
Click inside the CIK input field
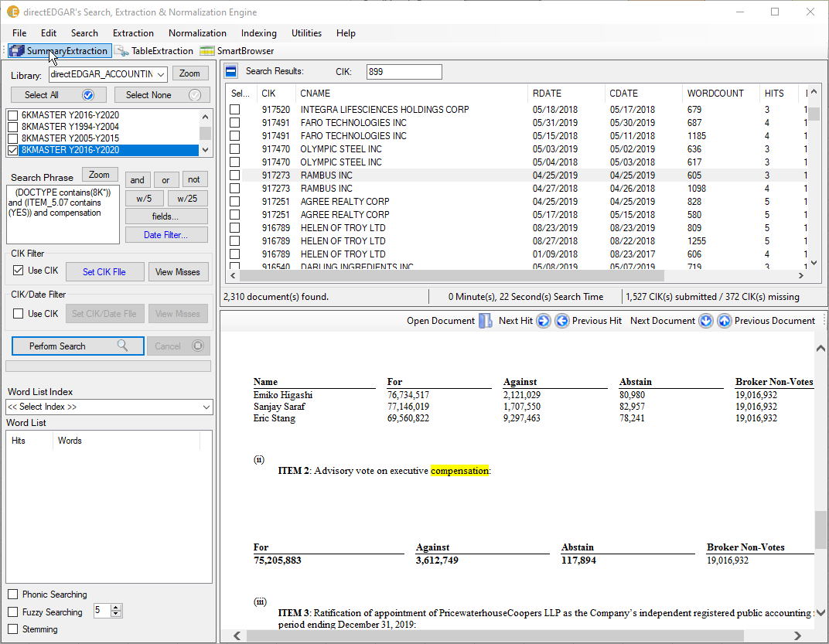(x=404, y=71)
